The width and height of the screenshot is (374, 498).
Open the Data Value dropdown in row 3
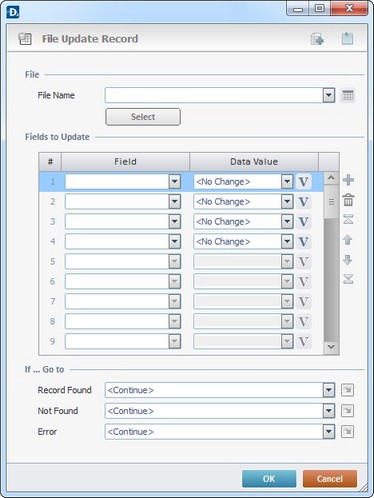click(x=287, y=222)
